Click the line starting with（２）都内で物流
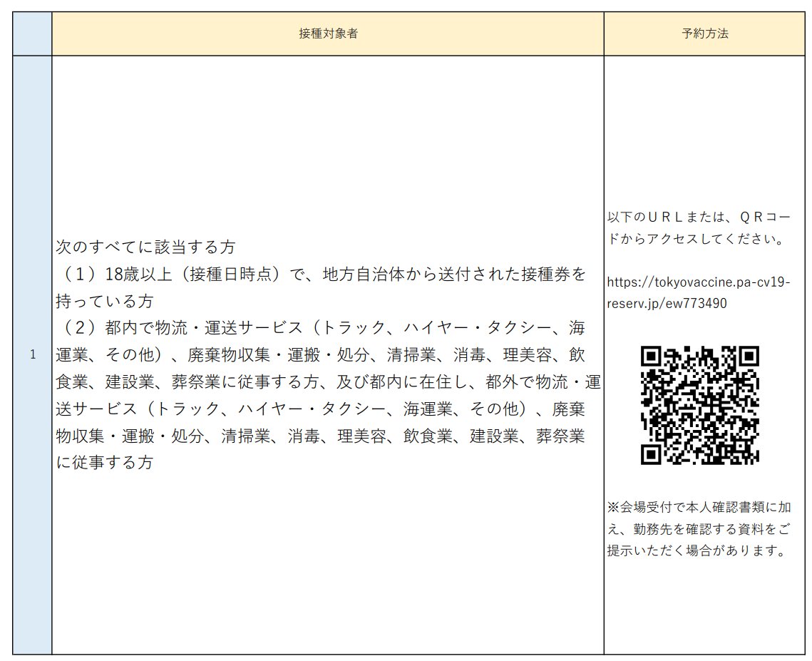This screenshot has width=812, height=661. (x=321, y=328)
